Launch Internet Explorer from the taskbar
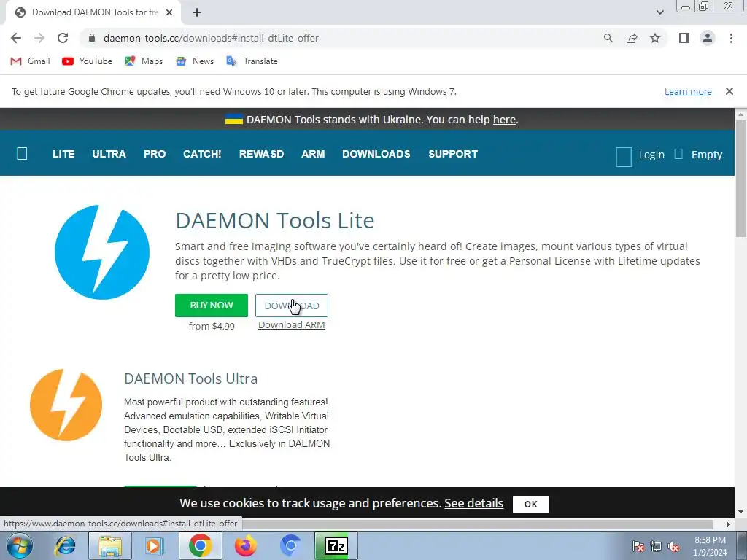The width and height of the screenshot is (747, 560). click(65, 545)
